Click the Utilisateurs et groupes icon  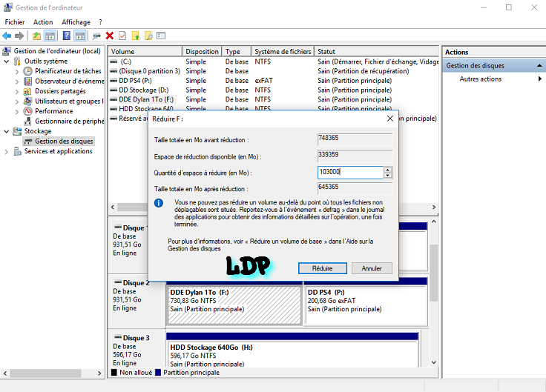(28, 102)
